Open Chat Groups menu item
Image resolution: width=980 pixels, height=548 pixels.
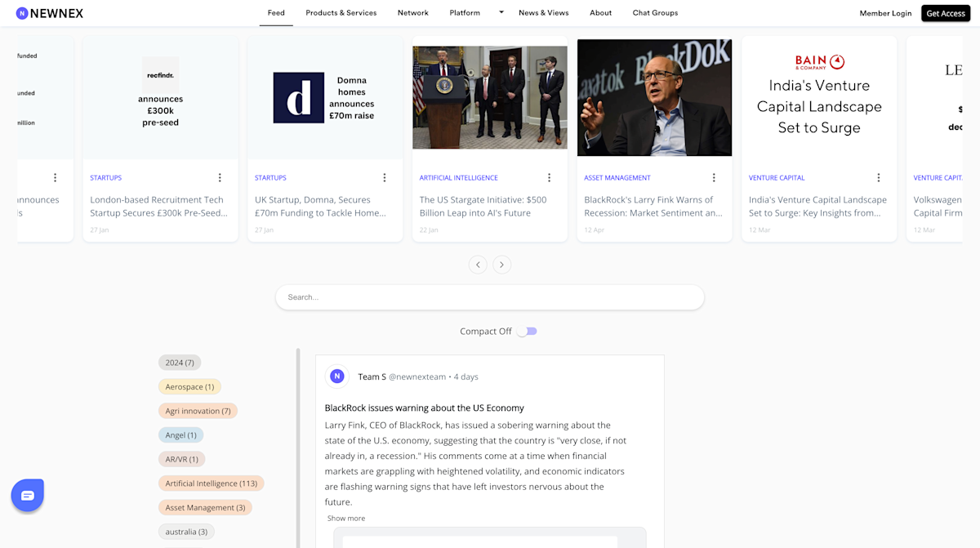pos(655,13)
